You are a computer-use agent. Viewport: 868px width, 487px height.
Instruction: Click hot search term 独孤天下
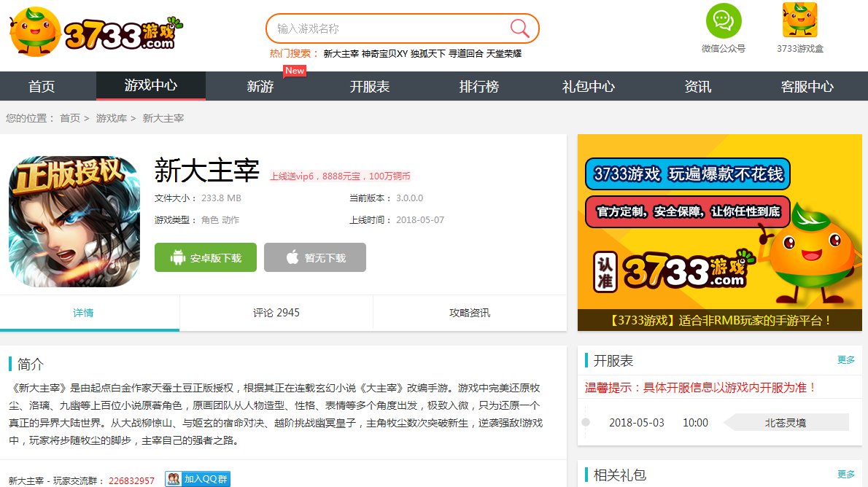click(428, 54)
